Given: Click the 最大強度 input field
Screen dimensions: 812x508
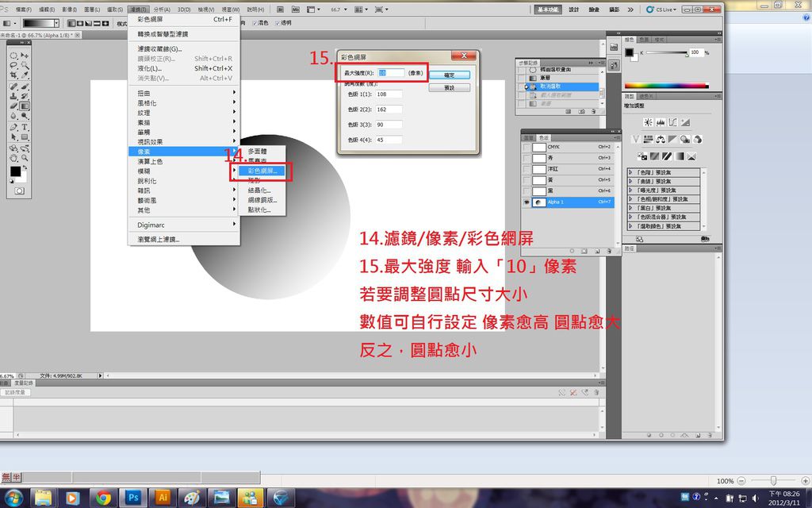Looking at the screenshot, I should click(x=391, y=73).
